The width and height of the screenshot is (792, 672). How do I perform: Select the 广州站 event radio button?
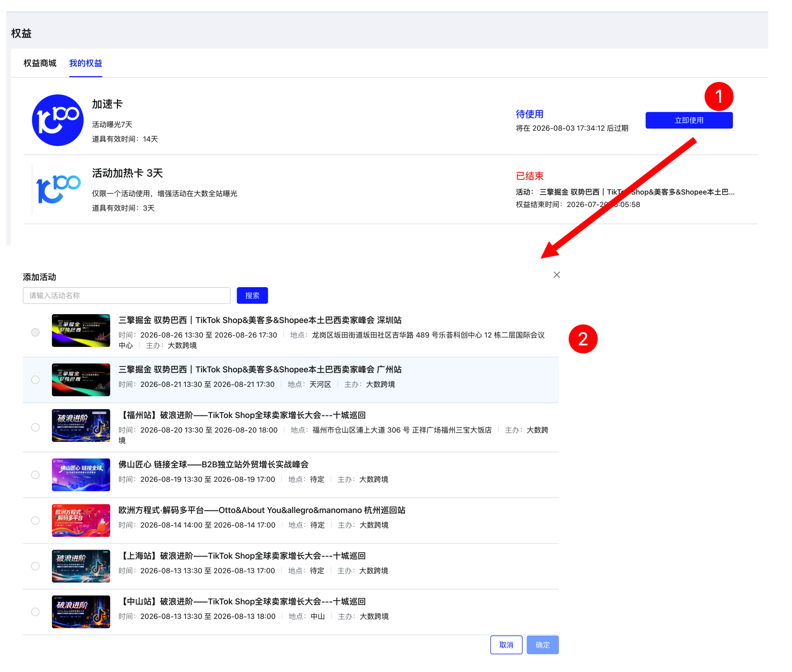click(x=35, y=380)
